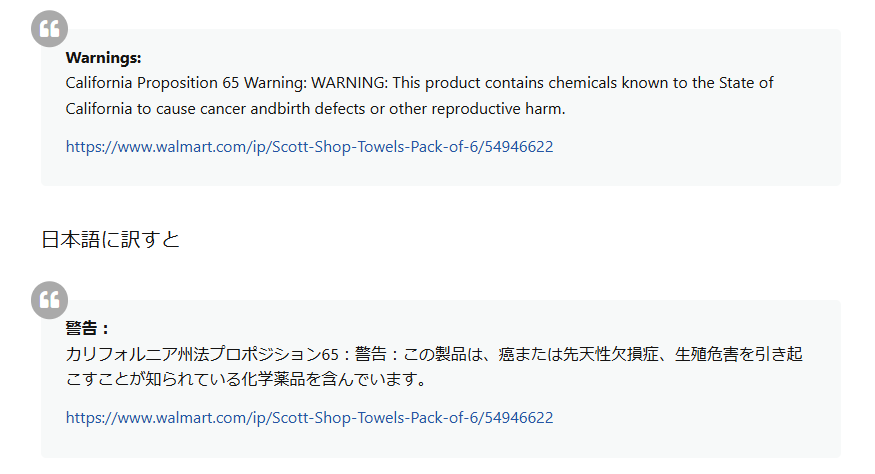Click "California Proposition 65" at the paragraph start
The image size is (875, 474).
(x=152, y=83)
